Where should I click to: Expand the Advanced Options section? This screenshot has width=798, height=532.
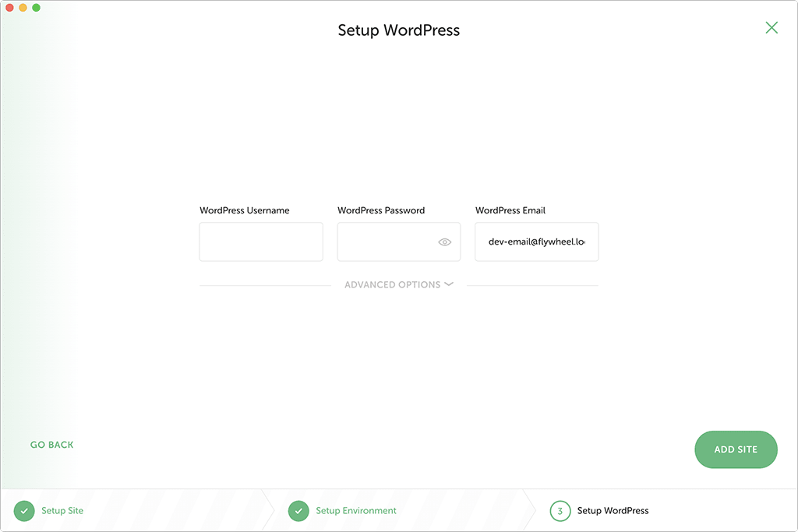(x=398, y=285)
